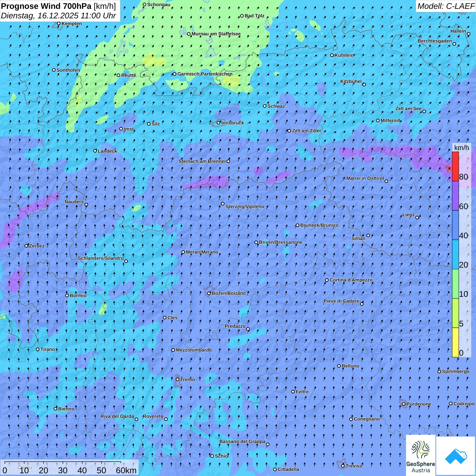Click the Schio location marker

(212, 456)
